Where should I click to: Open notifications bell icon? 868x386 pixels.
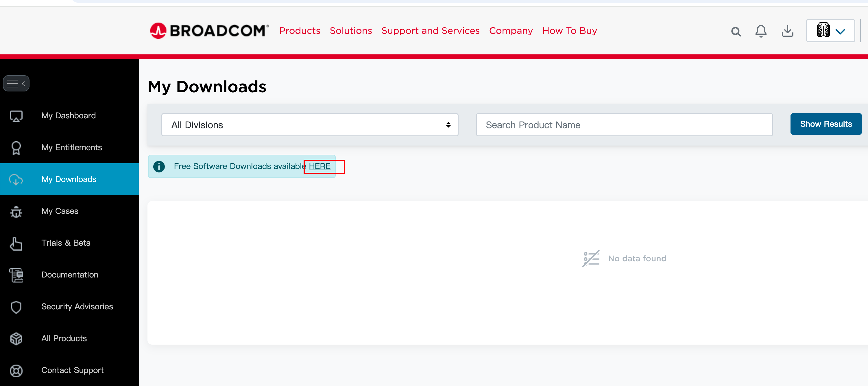[x=761, y=31]
